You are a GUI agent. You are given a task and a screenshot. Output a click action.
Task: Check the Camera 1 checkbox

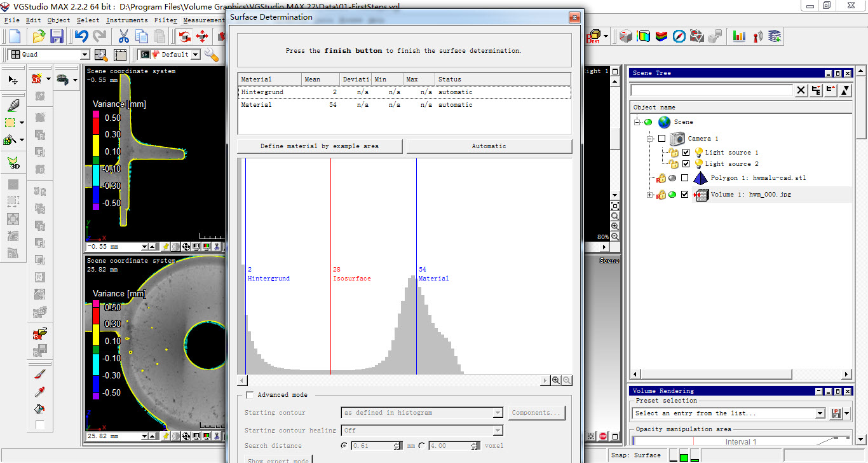pos(661,139)
